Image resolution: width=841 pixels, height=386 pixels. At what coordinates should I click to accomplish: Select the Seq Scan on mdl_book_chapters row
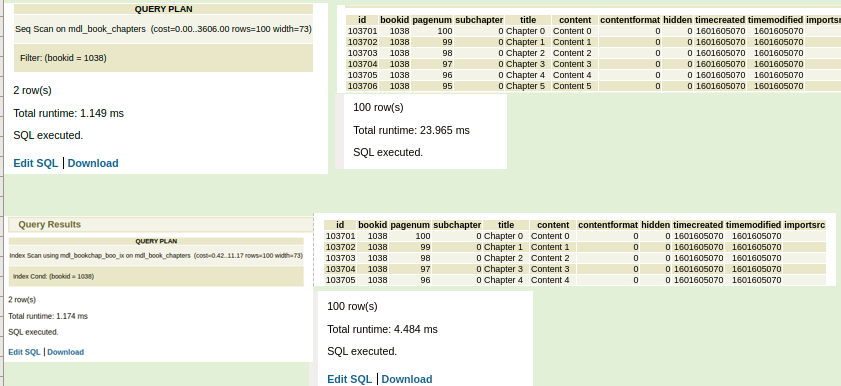click(164, 29)
